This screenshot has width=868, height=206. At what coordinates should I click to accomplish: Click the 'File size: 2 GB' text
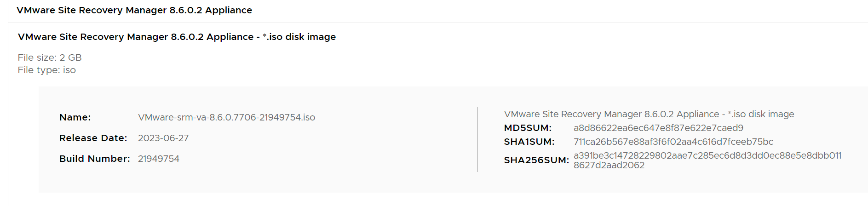click(50, 57)
